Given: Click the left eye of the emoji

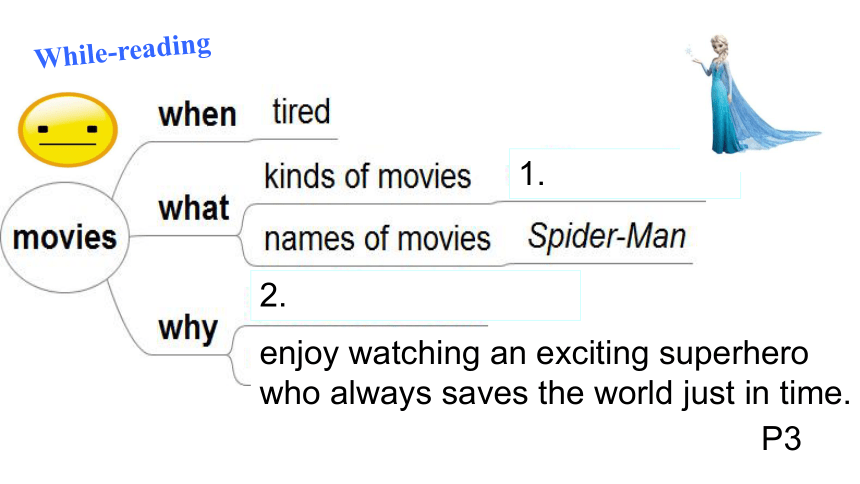Looking at the screenshot, I should click(43, 130).
